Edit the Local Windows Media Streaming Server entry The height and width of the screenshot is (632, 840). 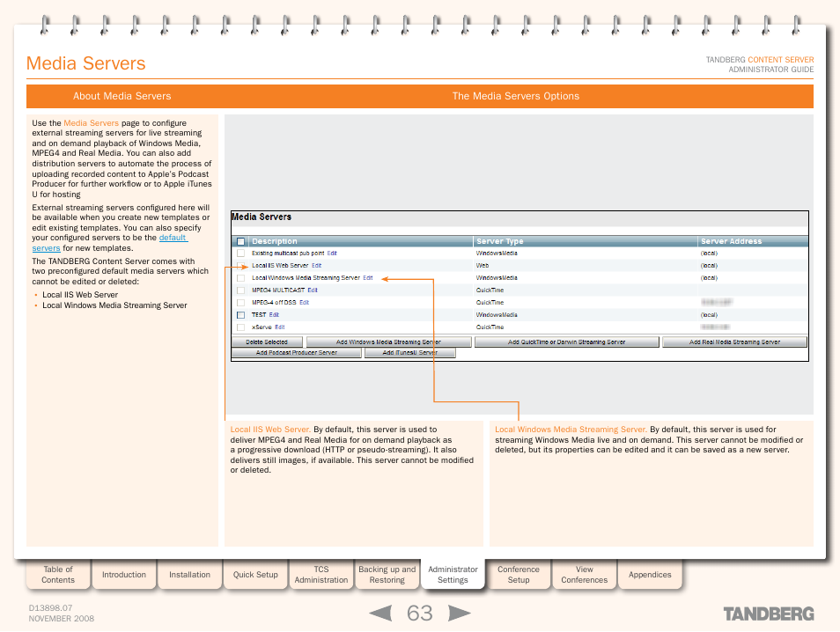[x=367, y=278]
